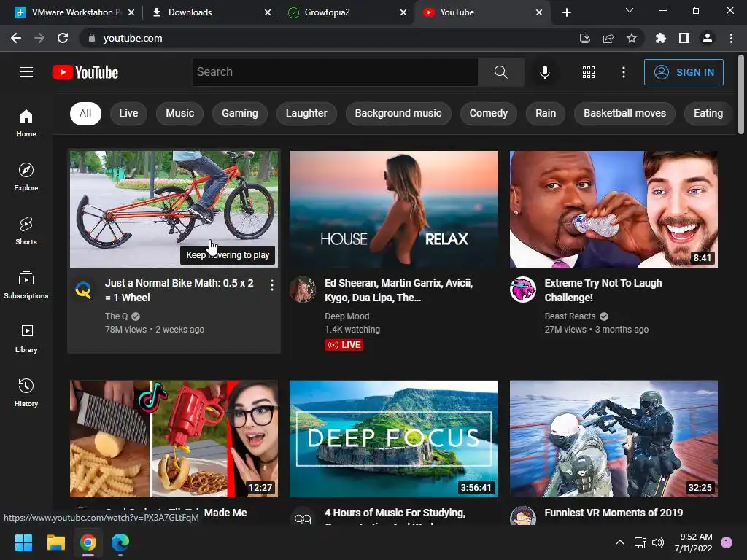747x560 pixels.
Task: Open Funniest VR Moments of 2019 title
Action: click(x=614, y=513)
